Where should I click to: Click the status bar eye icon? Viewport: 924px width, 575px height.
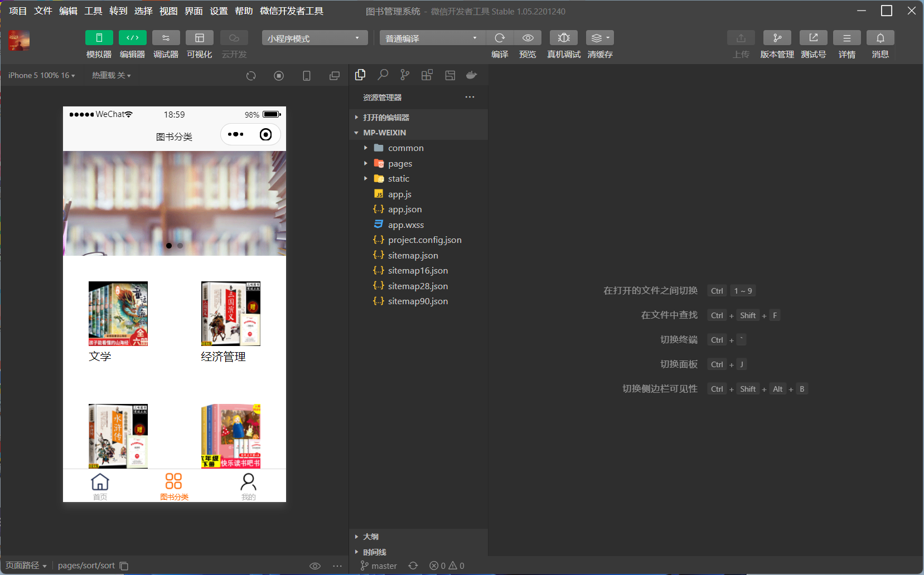click(315, 566)
